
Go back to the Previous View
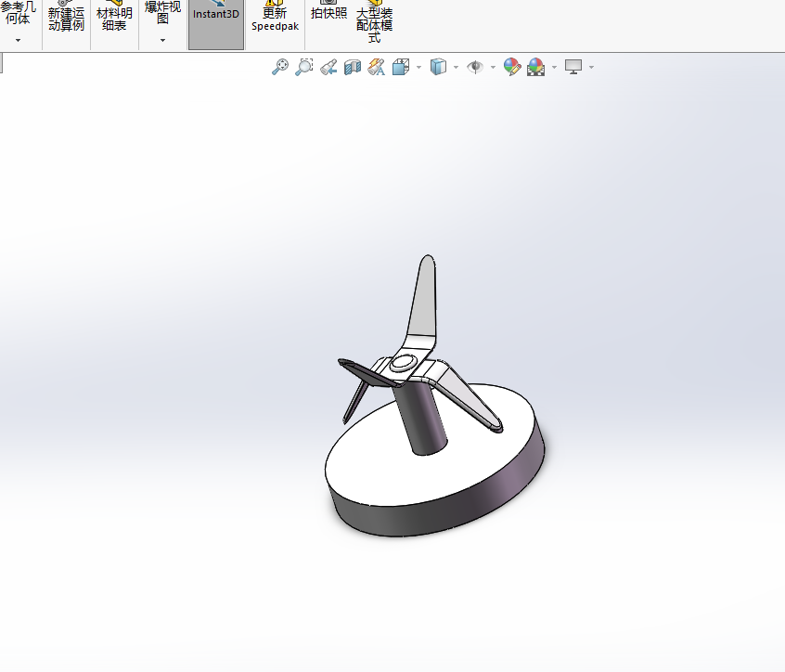[328, 67]
